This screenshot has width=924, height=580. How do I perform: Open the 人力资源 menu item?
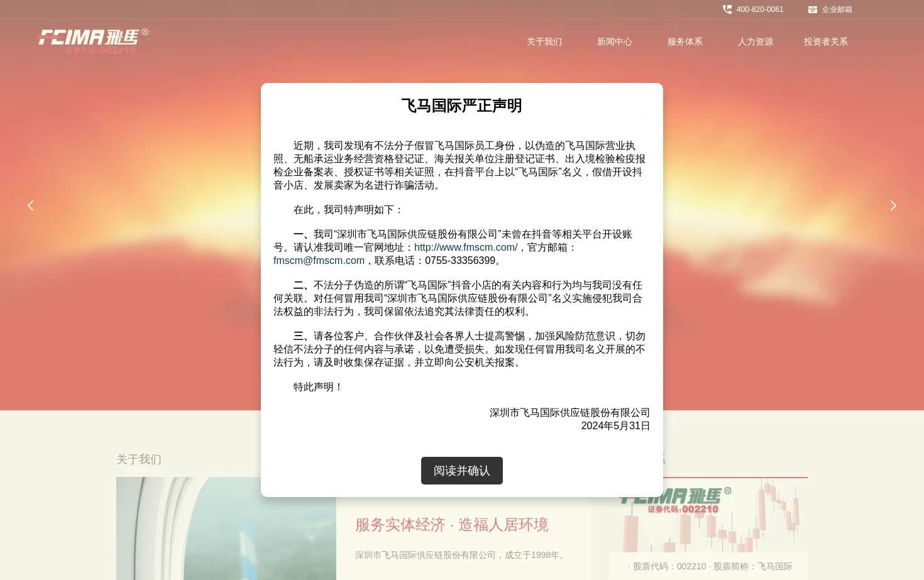pos(756,42)
